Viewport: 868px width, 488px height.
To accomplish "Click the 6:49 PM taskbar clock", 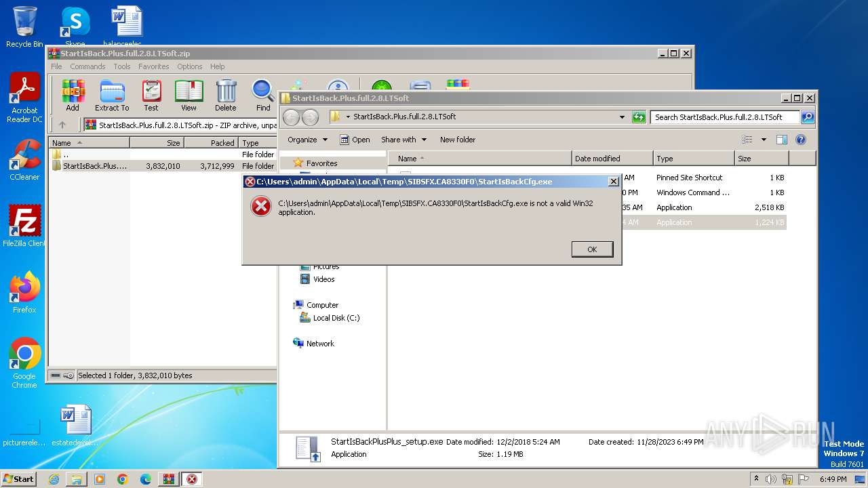I will pyautogui.click(x=833, y=479).
